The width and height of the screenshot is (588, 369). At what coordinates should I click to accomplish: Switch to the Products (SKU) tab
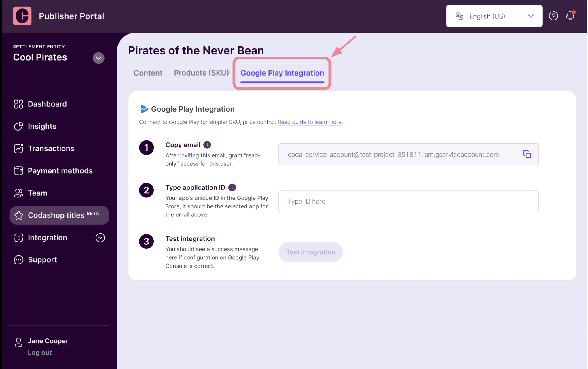(x=201, y=73)
